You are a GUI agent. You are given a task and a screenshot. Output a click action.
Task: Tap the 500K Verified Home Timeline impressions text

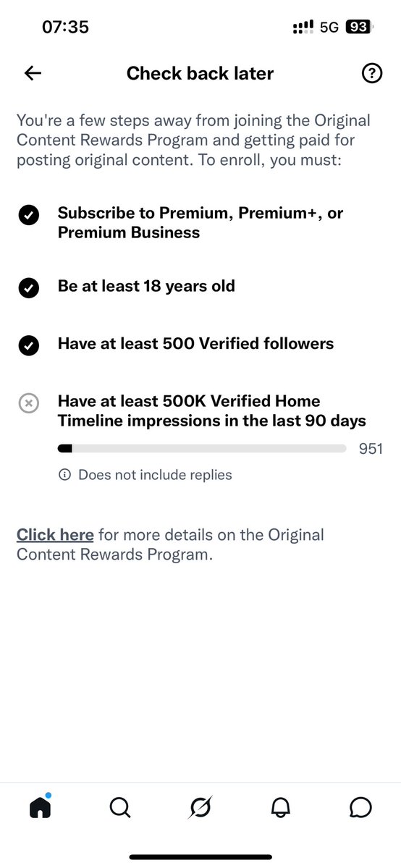211,410
